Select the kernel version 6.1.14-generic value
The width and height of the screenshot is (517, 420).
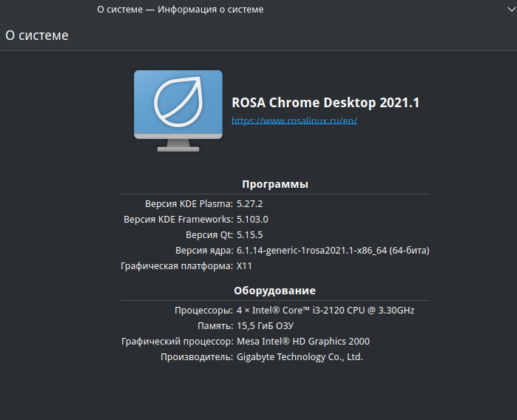333,251
